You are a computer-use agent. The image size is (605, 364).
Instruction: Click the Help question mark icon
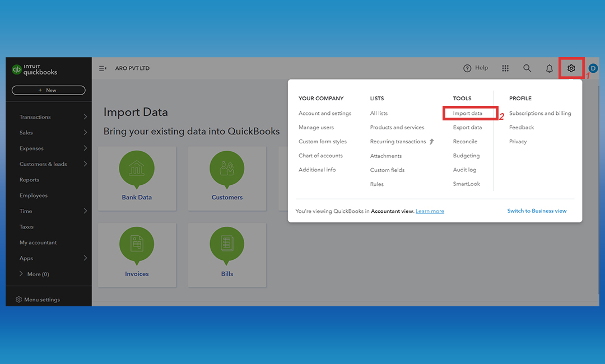point(467,68)
